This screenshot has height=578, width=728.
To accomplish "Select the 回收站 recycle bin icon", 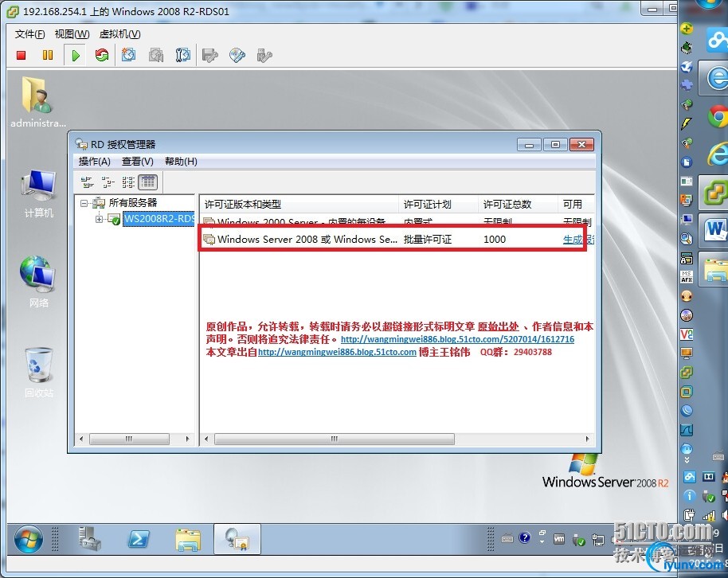I will point(39,373).
